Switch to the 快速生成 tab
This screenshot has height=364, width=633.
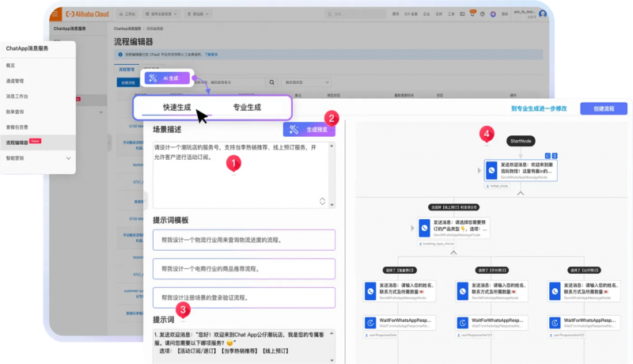point(176,108)
